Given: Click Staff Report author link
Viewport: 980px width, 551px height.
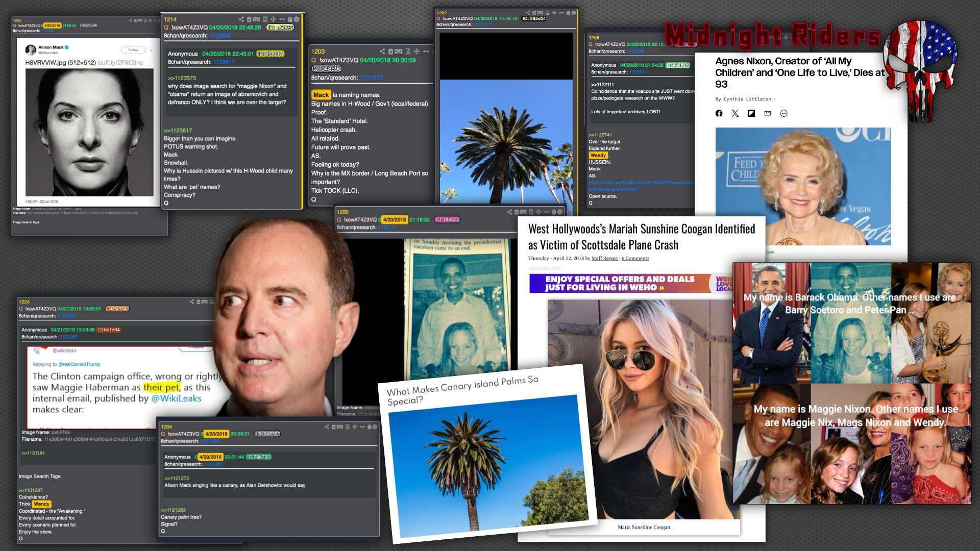Looking at the screenshot, I should 604,259.
